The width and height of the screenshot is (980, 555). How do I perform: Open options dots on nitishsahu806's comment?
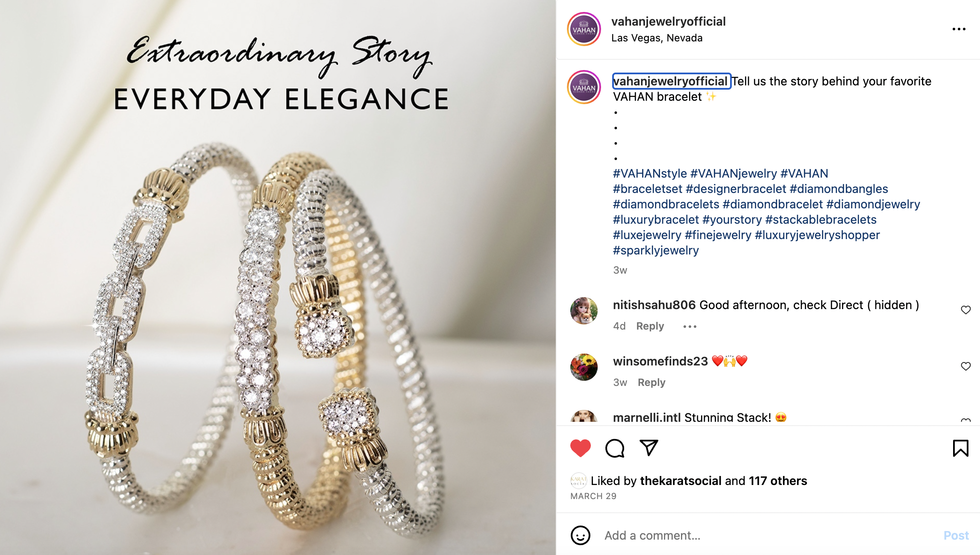690,327
